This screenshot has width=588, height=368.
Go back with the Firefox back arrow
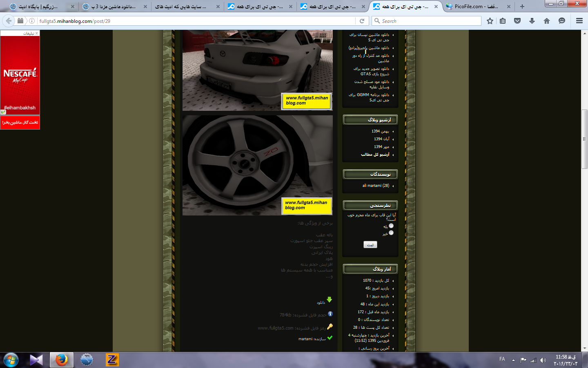coord(9,21)
